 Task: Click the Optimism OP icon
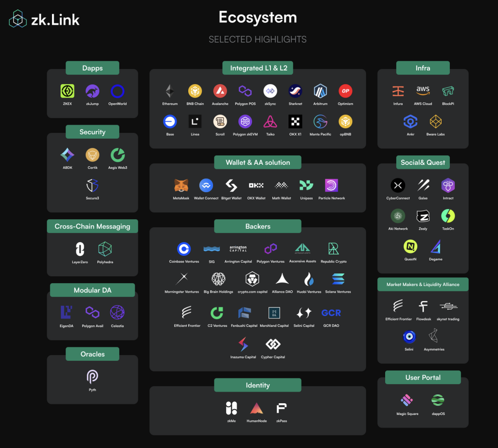click(345, 91)
